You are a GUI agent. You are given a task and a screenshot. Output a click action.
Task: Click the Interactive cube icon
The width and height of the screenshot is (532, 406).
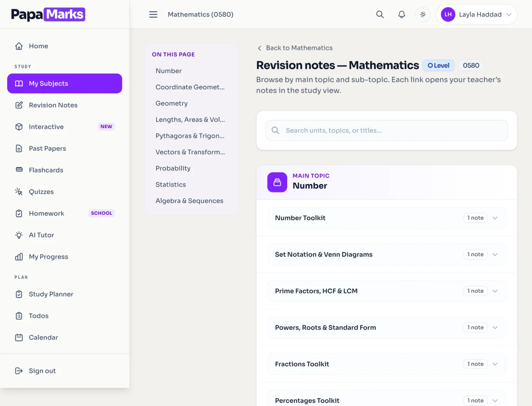pyautogui.click(x=19, y=127)
